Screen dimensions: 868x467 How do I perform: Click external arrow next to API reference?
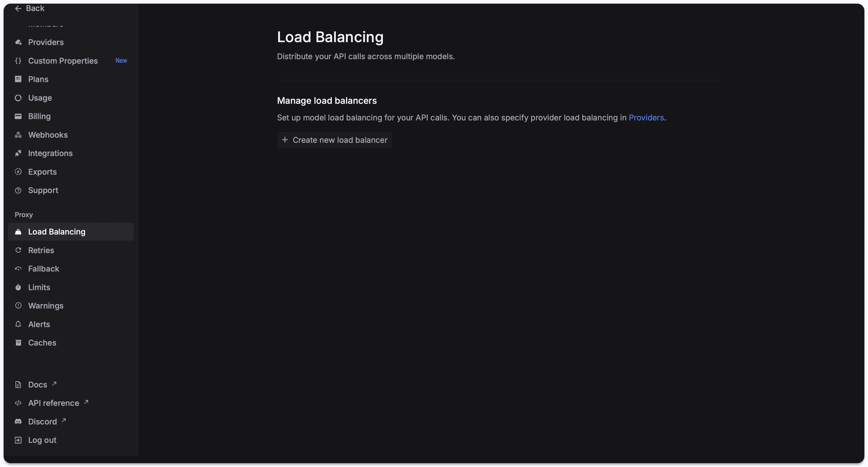tap(86, 402)
